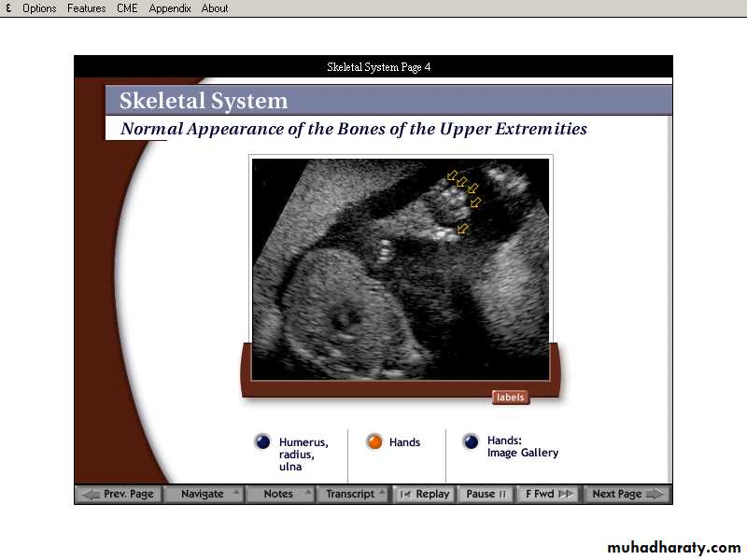Replay the current page narration
Screen dimensions: 747x560
[x=424, y=494]
